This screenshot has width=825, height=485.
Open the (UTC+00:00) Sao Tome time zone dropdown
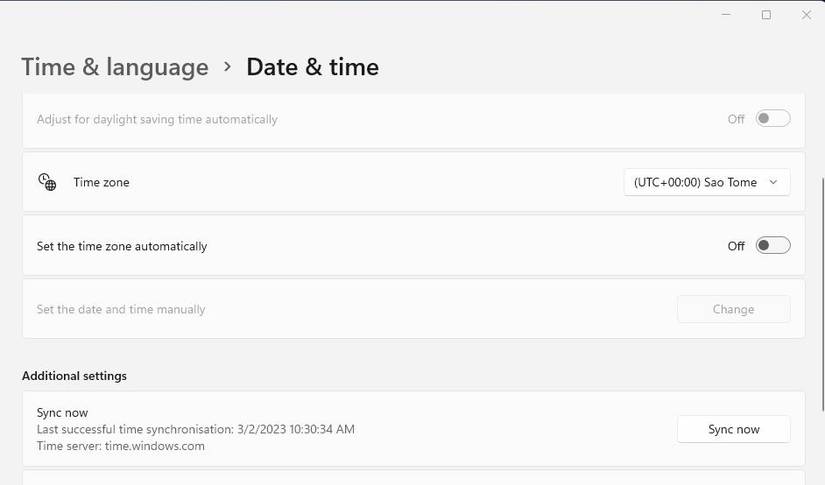706,182
